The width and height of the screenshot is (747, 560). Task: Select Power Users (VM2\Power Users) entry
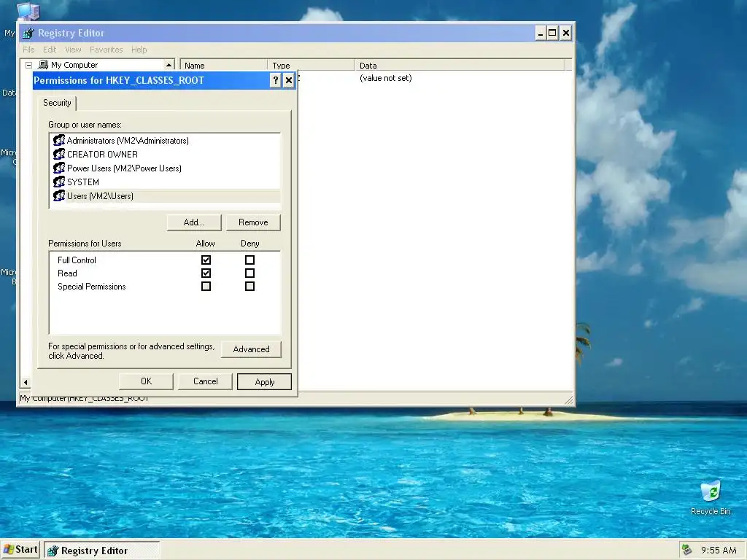pyautogui.click(x=165, y=168)
